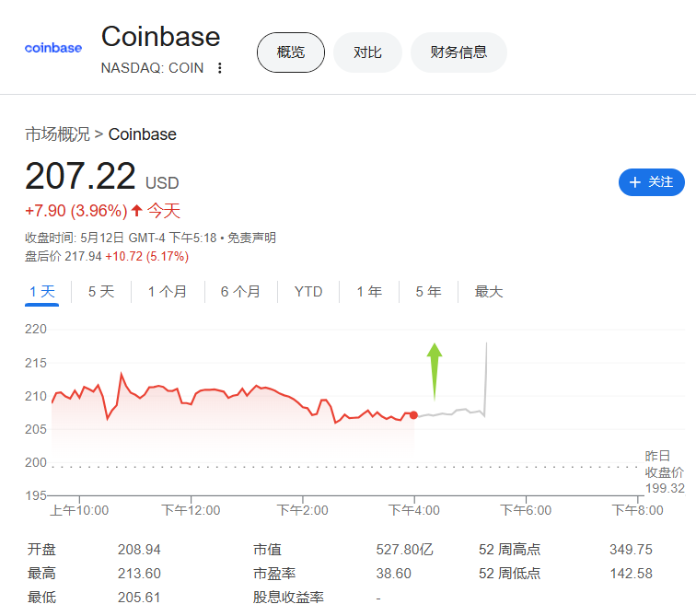Click the Coinbase logo icon
The height and width of the screenshot is (616, 696).
[53, 48]
